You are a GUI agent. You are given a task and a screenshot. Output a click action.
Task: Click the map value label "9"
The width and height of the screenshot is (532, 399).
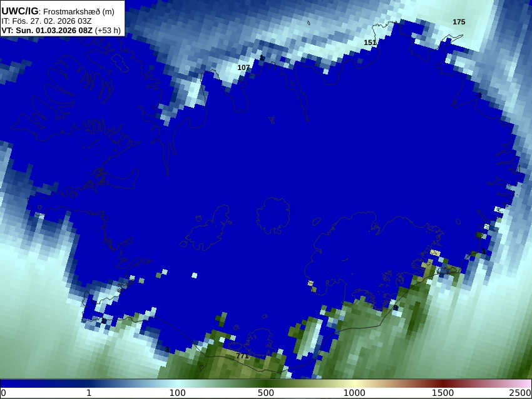(396, 308)
